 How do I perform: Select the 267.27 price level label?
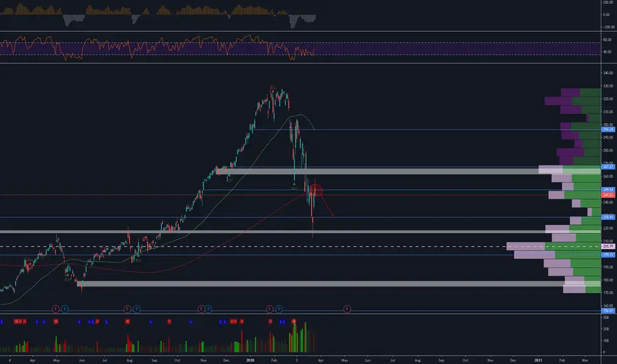click(x=608, y=167)
